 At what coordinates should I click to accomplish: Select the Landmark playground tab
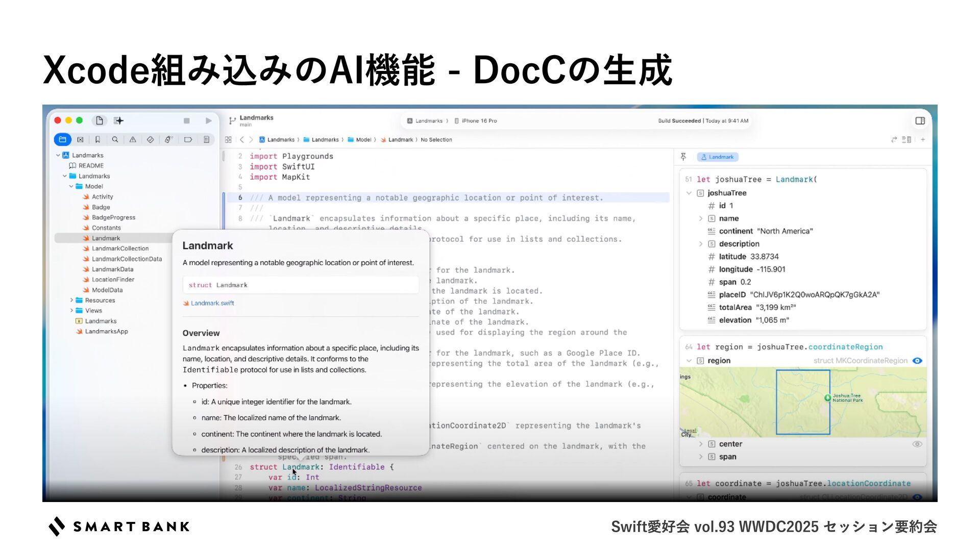[718, 157]
